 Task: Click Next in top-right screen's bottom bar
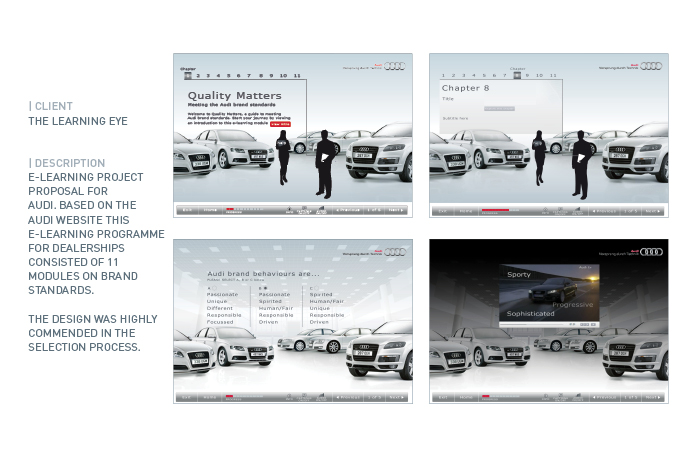(x=654, y=211)
